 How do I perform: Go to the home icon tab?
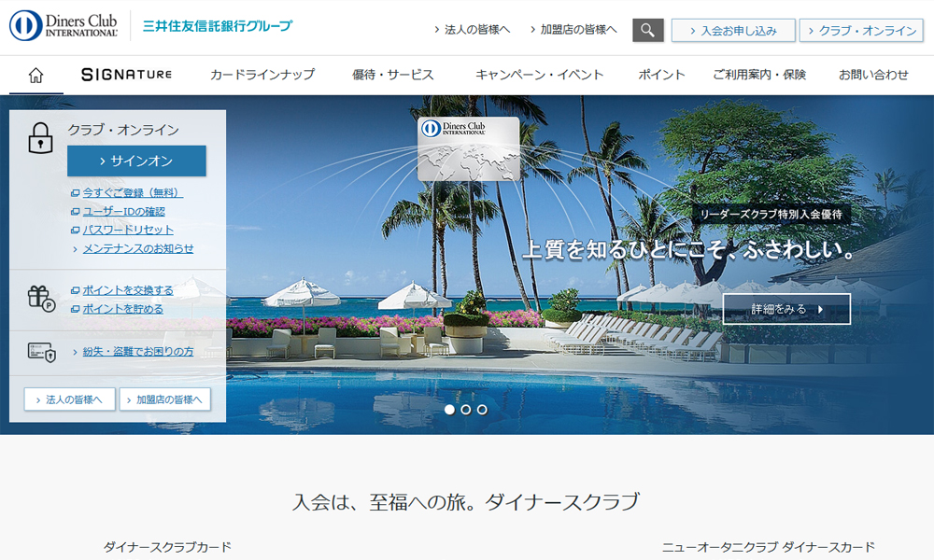pos(35,75)
